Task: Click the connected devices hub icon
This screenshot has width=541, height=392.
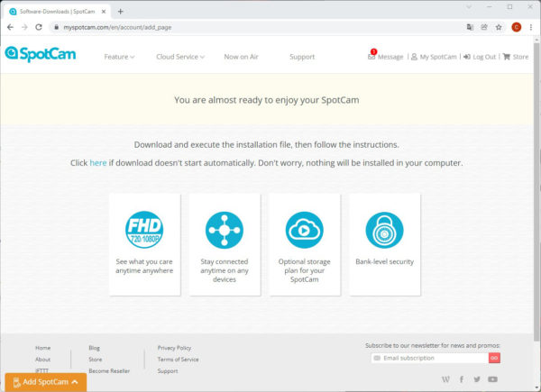Action: point(225,230)
